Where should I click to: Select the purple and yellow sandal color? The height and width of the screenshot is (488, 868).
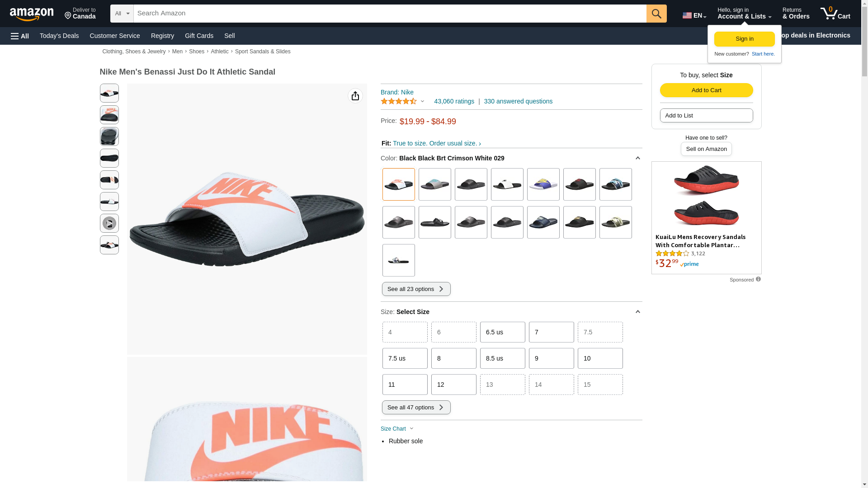point(543,184)
